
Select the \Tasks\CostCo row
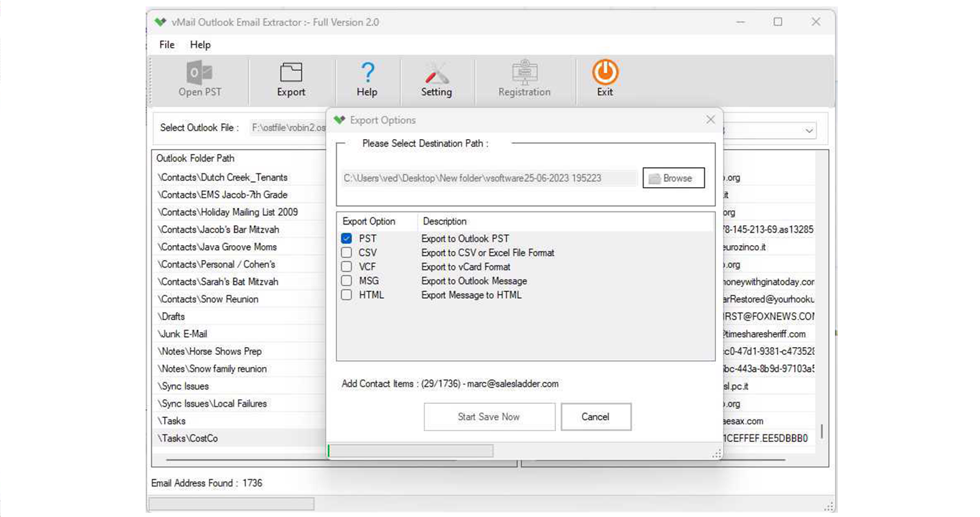pyautogui.click(x=187, y=438)
